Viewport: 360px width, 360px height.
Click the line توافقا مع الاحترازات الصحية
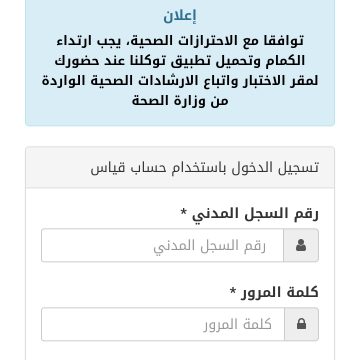(x=180, y=41)
